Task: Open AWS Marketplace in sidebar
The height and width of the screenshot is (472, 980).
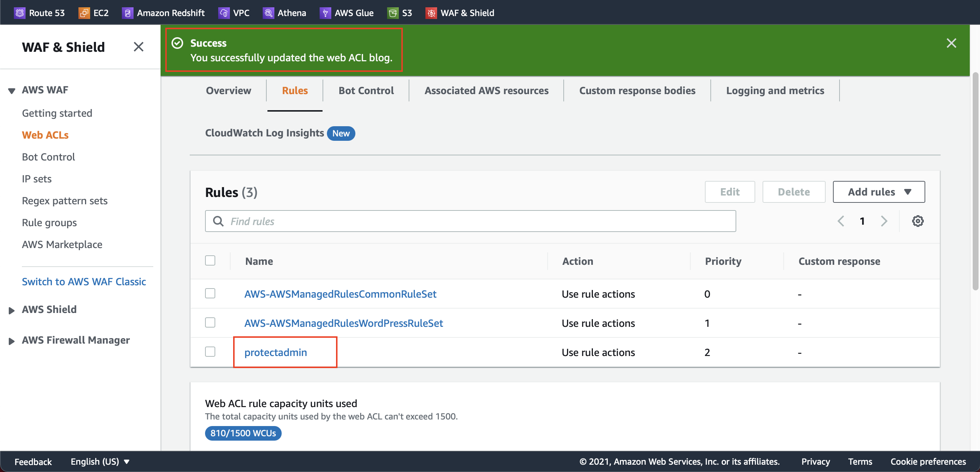Action: pyautogui.click(x=62, y=244)
